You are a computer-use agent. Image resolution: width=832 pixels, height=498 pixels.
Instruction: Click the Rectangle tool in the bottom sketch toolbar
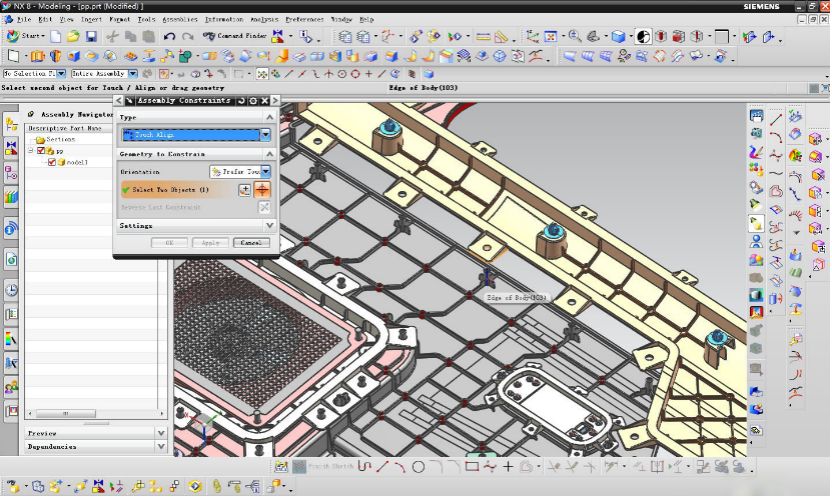(472, 467)
